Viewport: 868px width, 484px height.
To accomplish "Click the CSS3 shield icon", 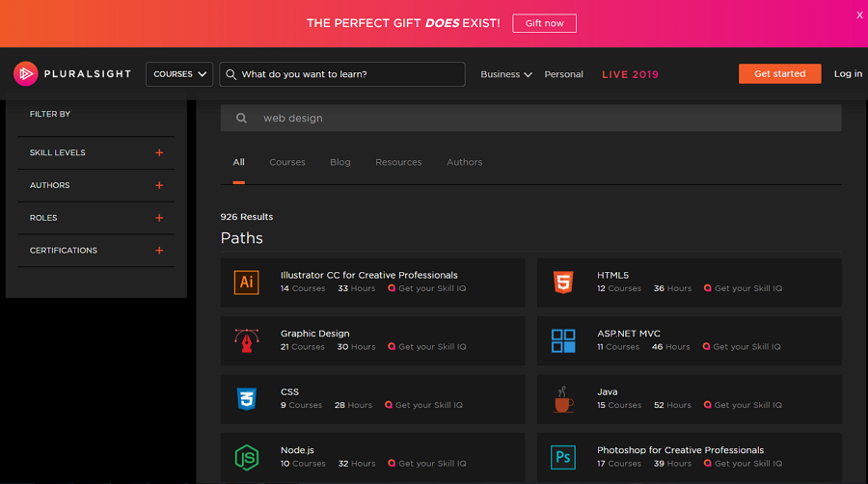I will (x=246, y=399).
